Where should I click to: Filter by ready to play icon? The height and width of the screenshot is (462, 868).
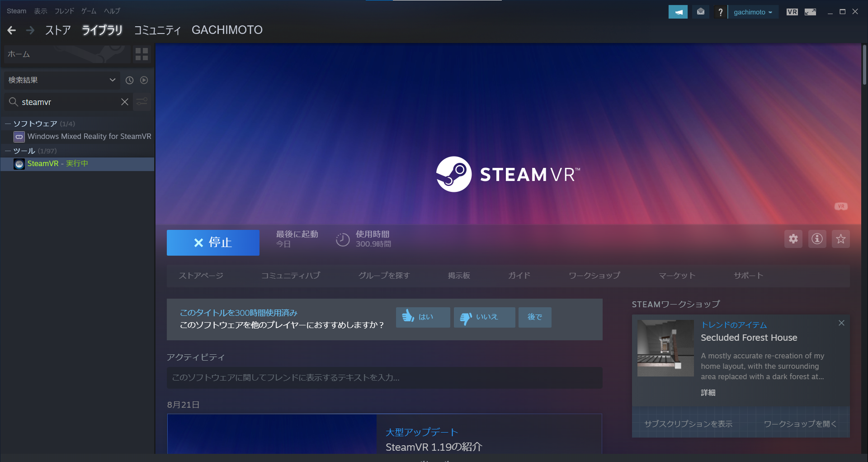(x=144, y=80)
